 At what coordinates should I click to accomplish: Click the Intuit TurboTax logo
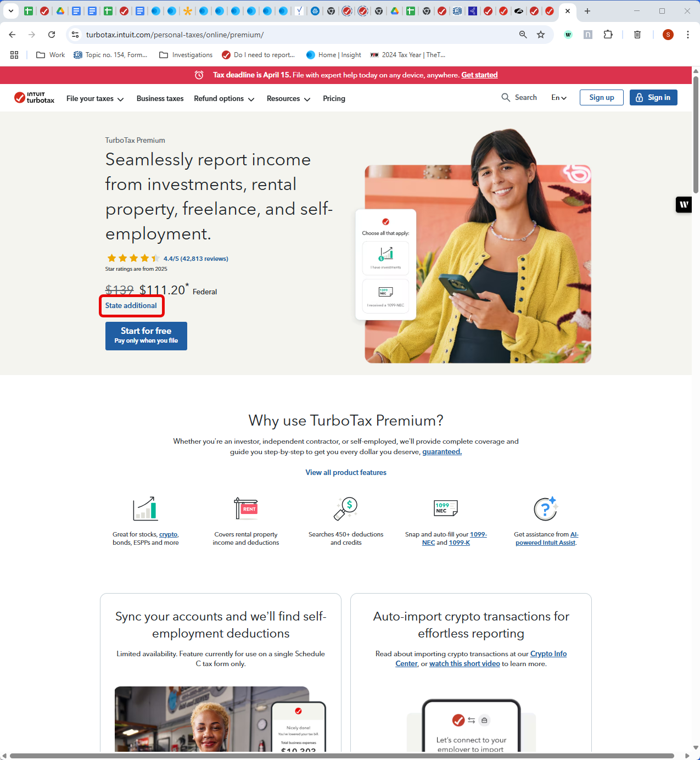pos(34,98)
